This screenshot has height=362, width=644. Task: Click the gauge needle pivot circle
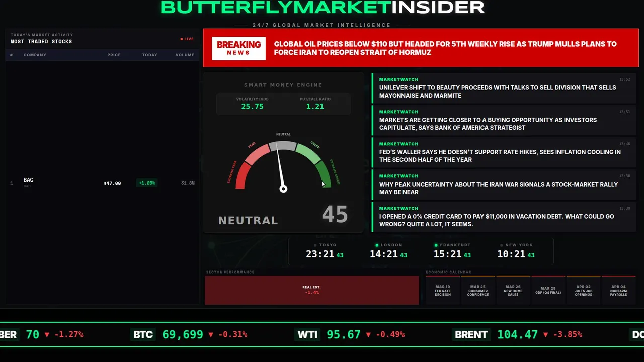point(283,189)
